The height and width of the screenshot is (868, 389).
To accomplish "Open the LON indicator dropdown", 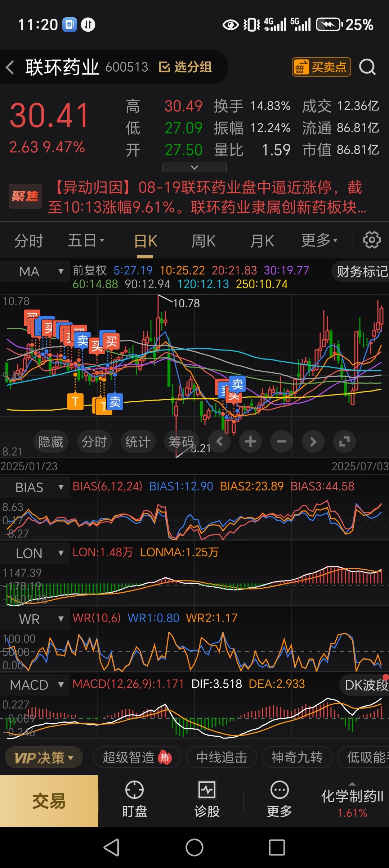I will pos(35,553).
